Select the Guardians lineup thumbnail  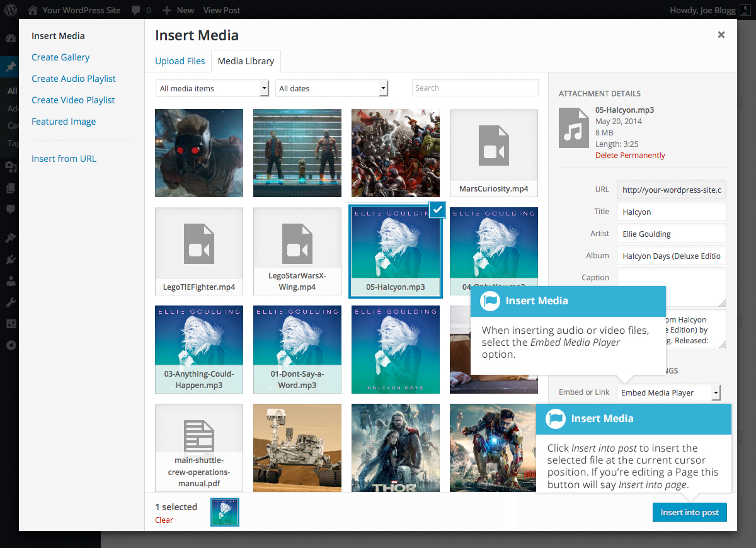[297, 153]
